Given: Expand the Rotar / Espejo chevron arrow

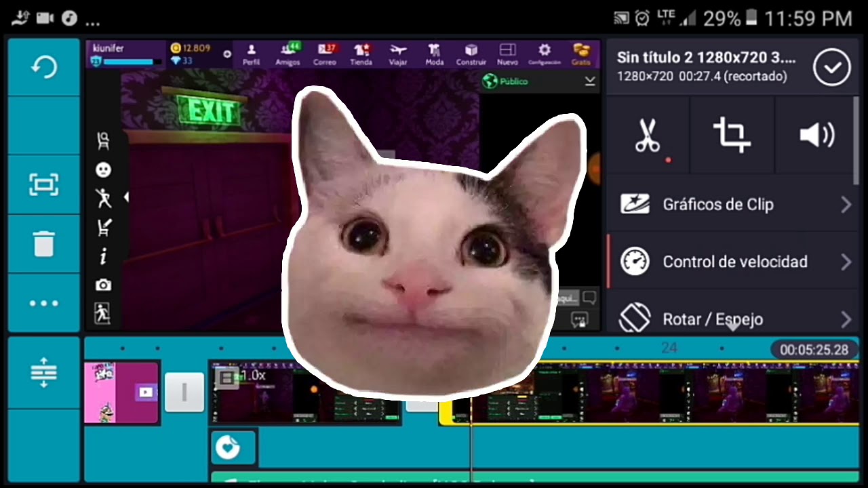Looking at the screenshot, I should (x=846, y=319).
